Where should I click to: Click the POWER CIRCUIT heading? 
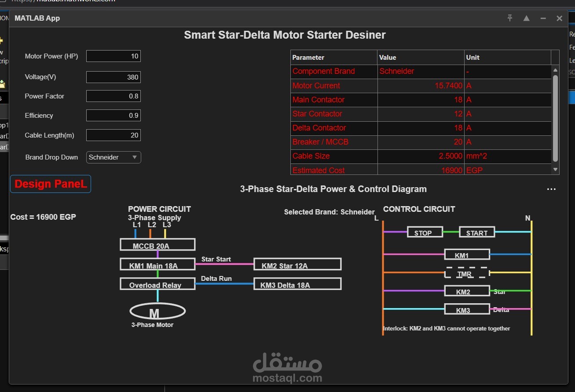coord(159,209)
